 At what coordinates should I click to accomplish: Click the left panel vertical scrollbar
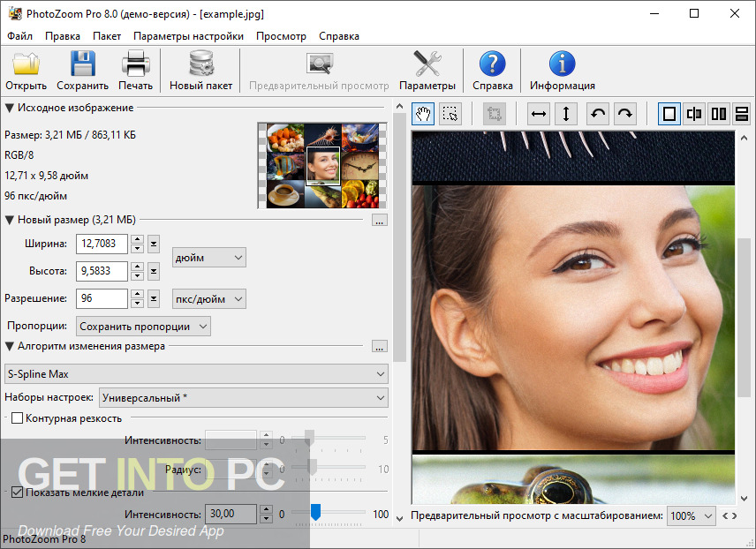pyautogui.click(x=400, y=237)
